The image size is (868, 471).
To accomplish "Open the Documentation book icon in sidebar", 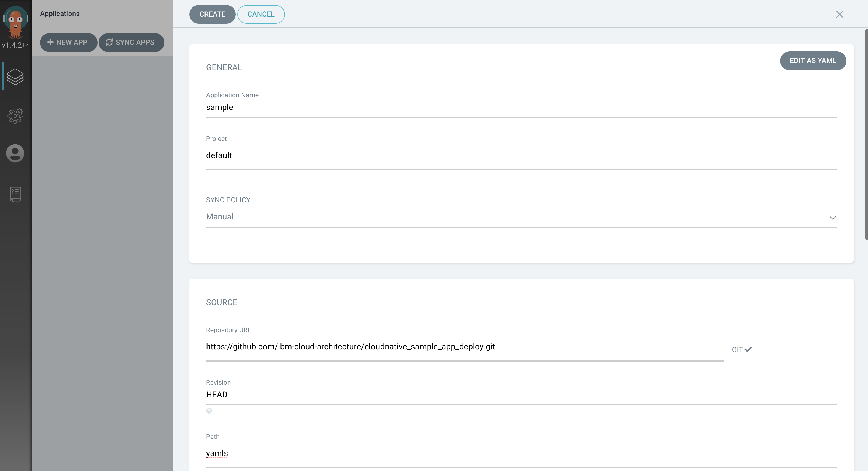I will click(15, 195).
